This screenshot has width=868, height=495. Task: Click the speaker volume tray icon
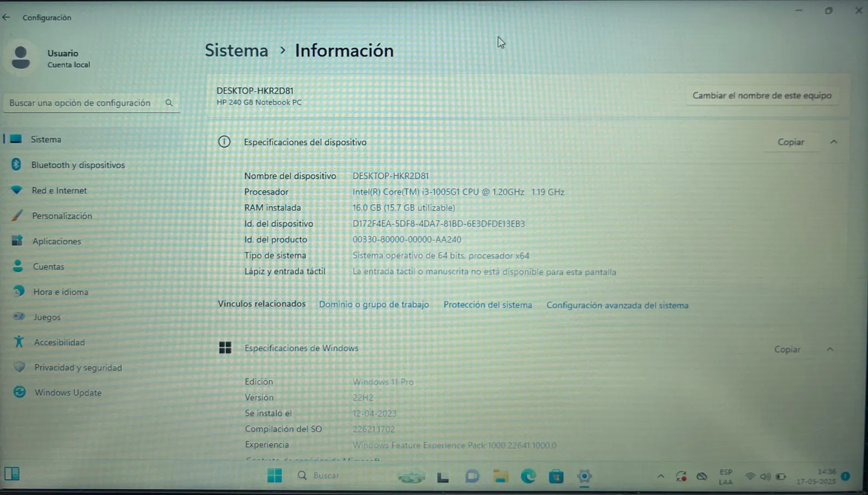[x=765, y=477]
